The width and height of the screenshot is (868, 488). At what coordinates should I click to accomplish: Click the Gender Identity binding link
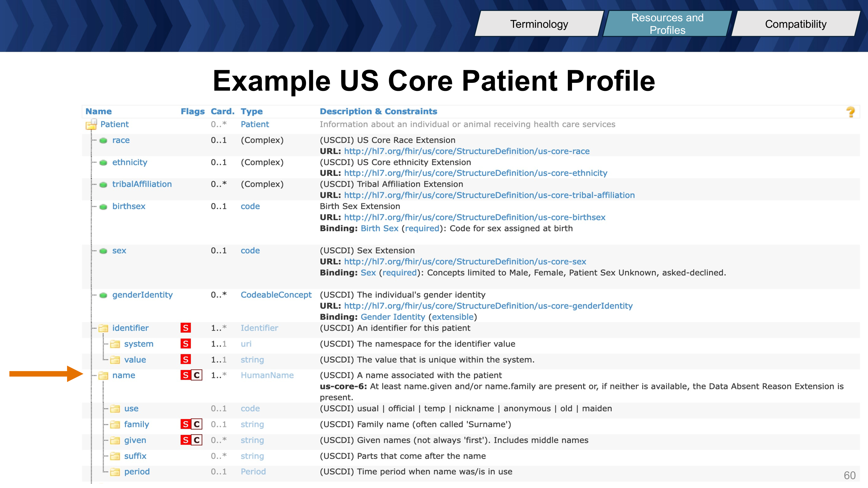[393, 317]
